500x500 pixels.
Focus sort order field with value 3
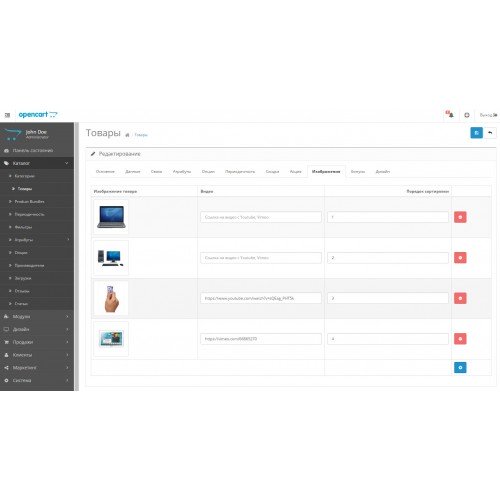(388, 298)
